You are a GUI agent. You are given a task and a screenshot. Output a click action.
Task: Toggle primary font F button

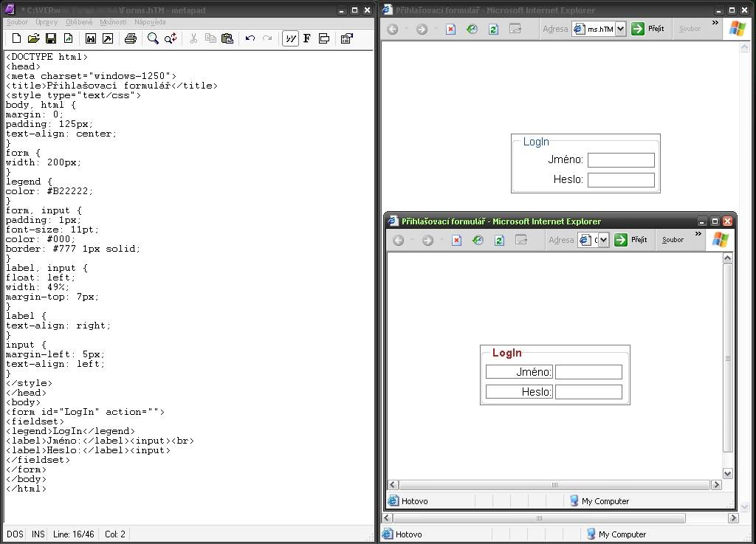(306, 38)
